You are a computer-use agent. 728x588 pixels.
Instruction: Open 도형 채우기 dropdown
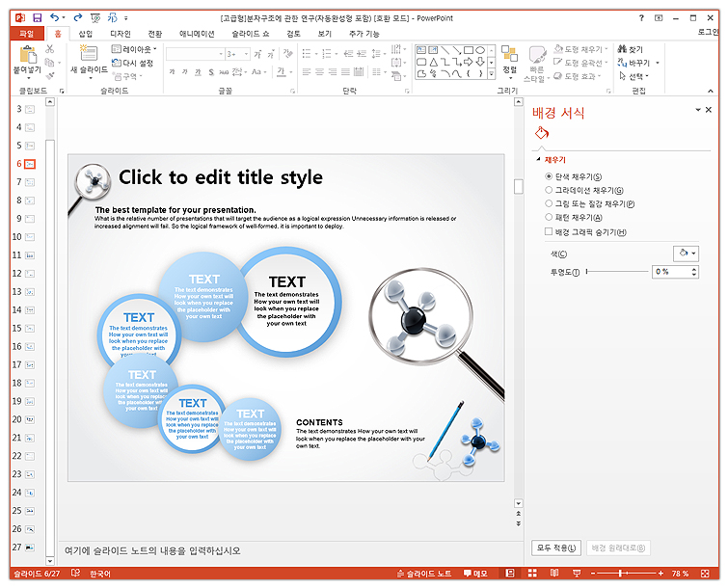coord(580,49)
